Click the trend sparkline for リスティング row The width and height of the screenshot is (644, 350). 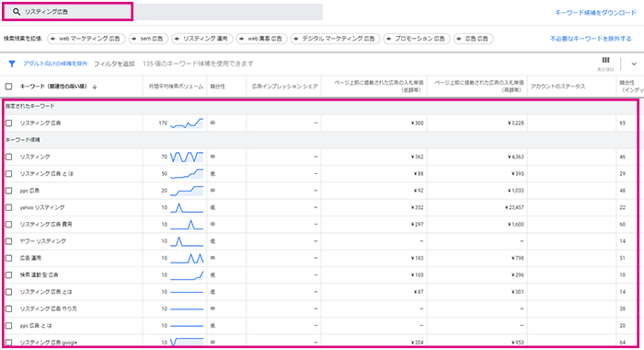click(187, 157)
